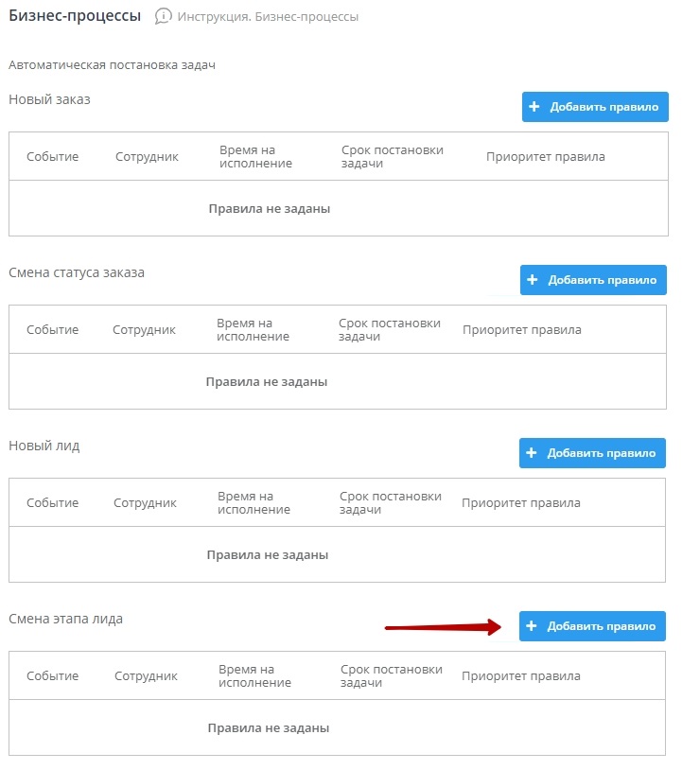Click Срок постановки задачи in Смена этапа лида
This screenshot has height=770, width=700.
391,676
